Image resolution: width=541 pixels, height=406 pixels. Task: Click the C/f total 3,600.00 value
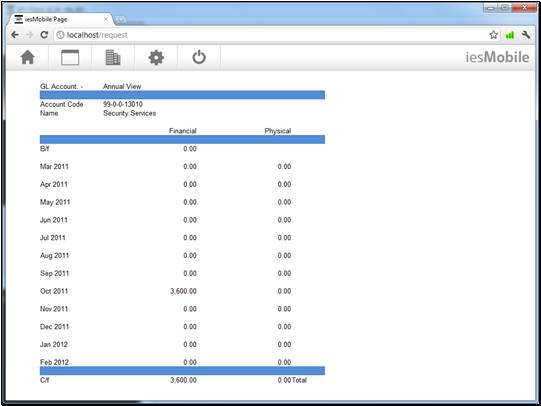tap(183, 380)
